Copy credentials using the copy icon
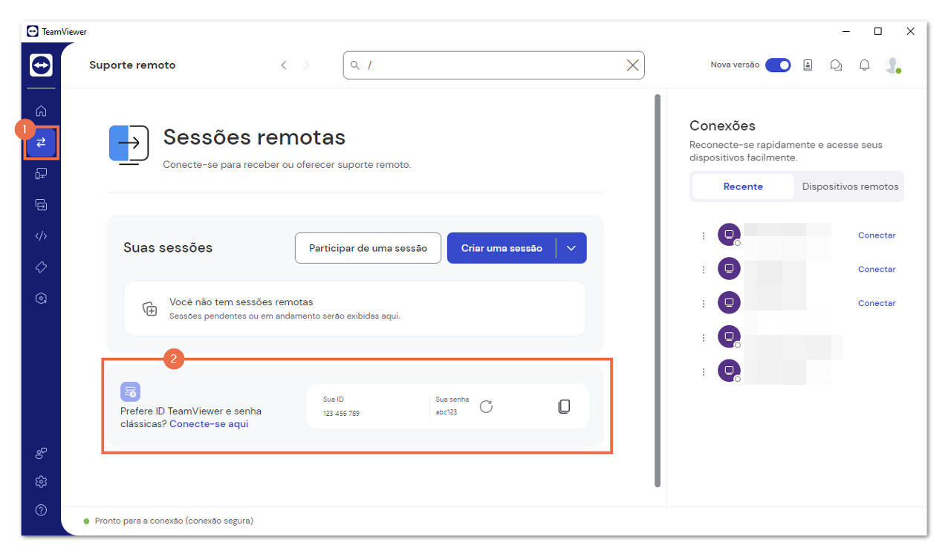 [564, 406]
